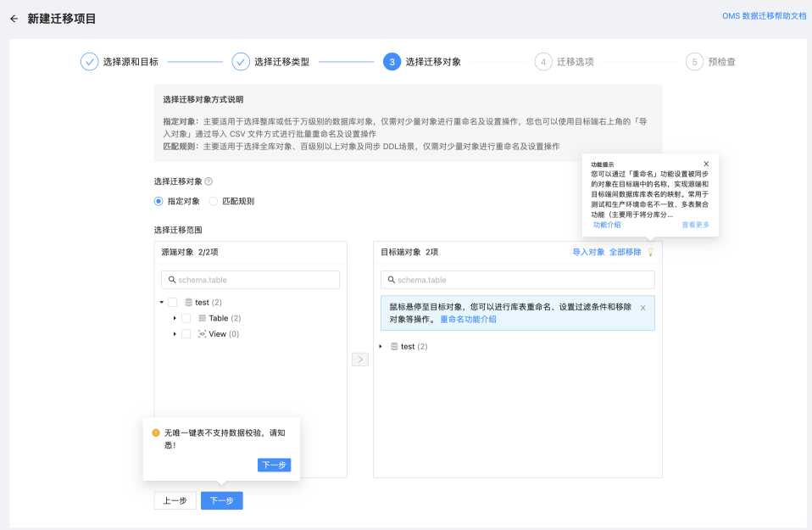812x530 pixels.
Task: Dismiss the blue rename hint banner
Action: (x=642, y=308)
